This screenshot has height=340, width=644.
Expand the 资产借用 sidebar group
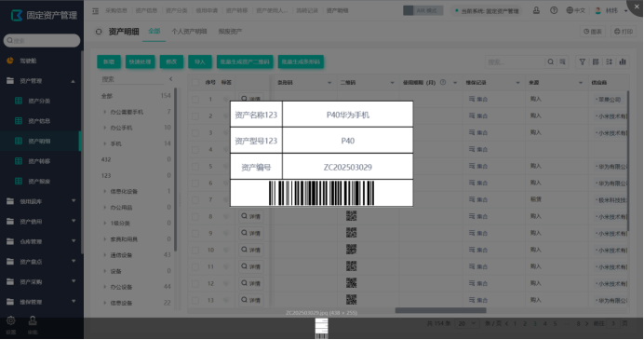74,221
